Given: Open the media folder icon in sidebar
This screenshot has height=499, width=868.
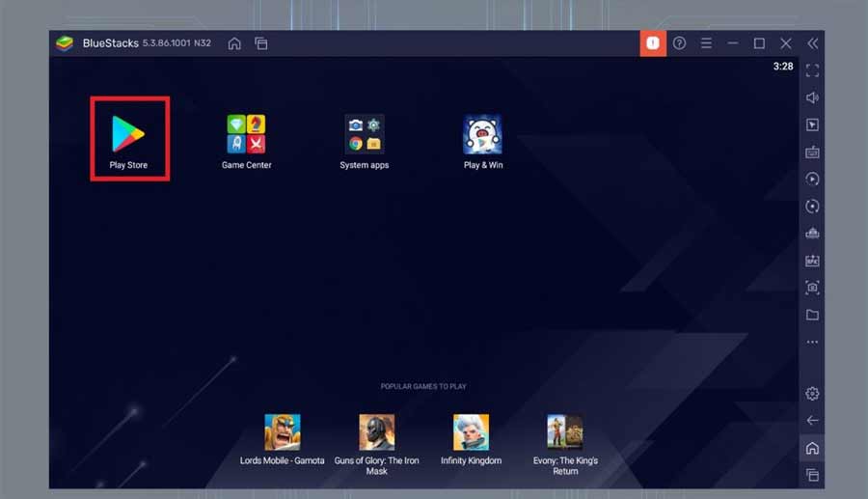Looking at the screenshot, I should [812, 315].
